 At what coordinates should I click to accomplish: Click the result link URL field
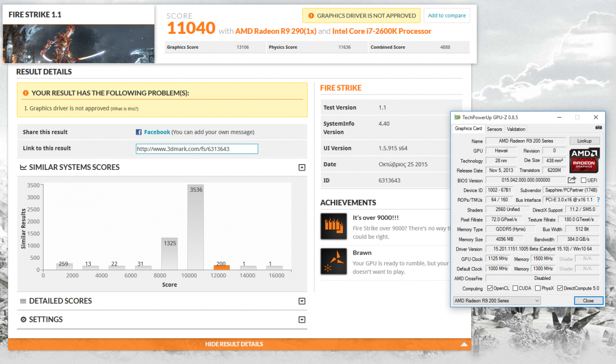(x=197, y=149)
